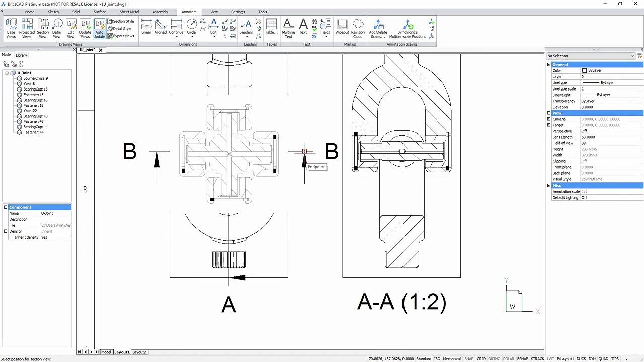Screen dimensions: 644x362
Task: Toggle SNAP in the status bar
Action: pos(469,359)
